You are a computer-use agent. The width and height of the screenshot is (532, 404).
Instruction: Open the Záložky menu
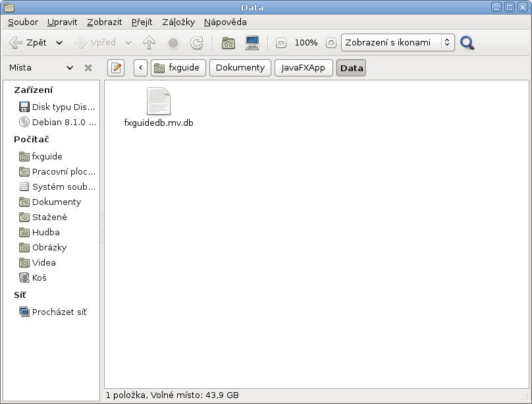click(x=178, y=22)
